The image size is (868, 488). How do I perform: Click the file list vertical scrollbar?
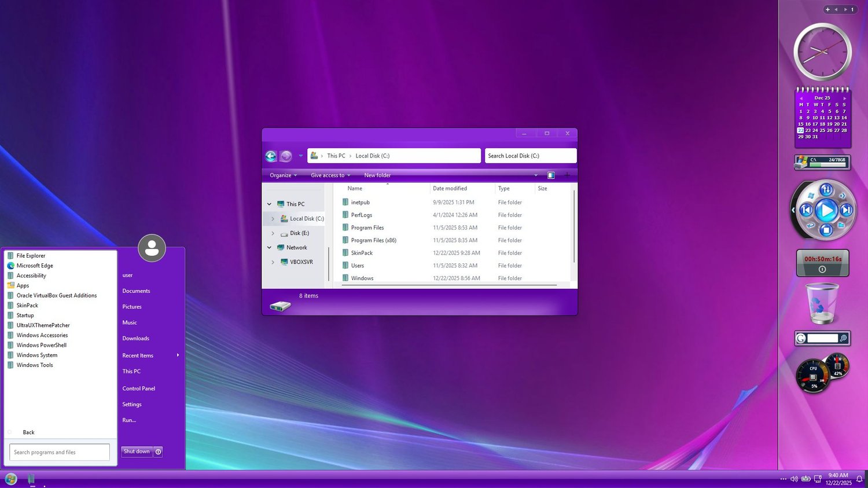[574, 226]
